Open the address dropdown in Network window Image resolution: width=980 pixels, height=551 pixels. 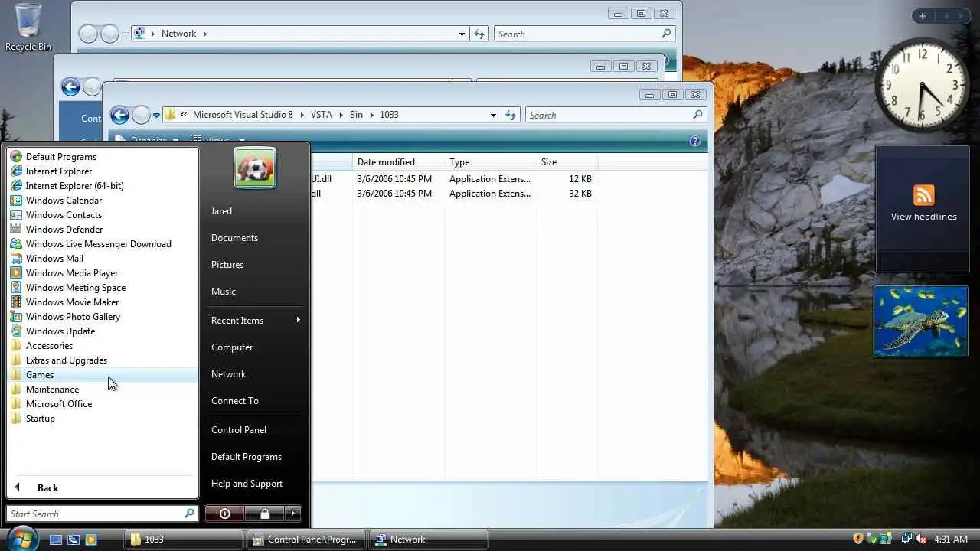(x=462, y=34)
